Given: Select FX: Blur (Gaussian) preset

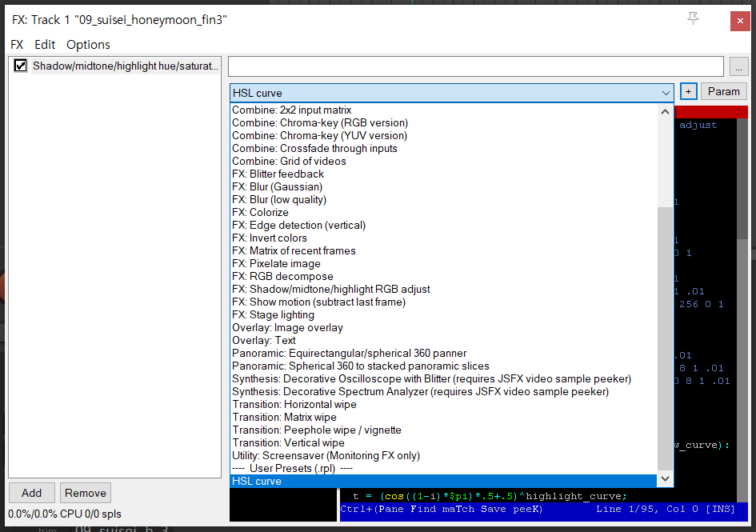Looking at the screenshot, I should pos(443,186).
